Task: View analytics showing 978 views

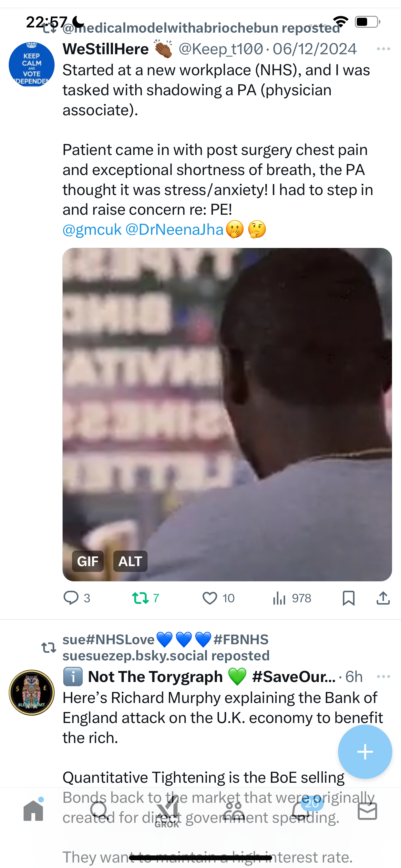Action: click(x=292, y=598)
